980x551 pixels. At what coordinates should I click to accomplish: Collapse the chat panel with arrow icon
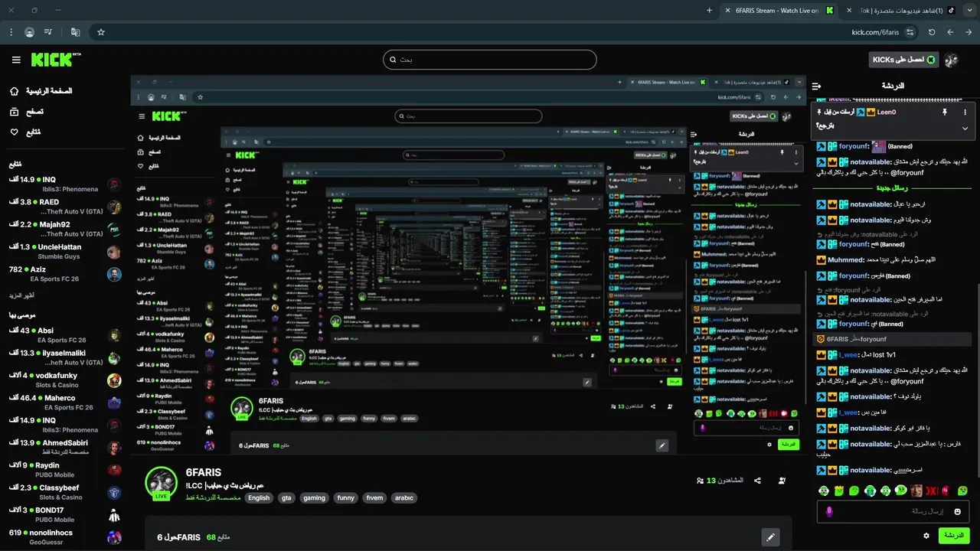coord(816,86)
